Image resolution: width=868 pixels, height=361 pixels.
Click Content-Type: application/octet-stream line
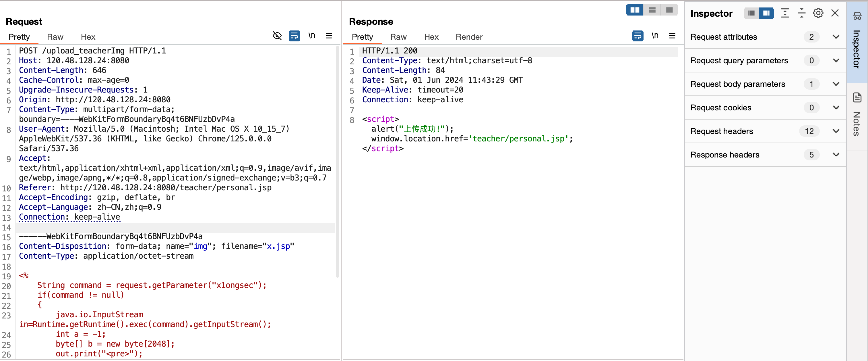[106, 256]
